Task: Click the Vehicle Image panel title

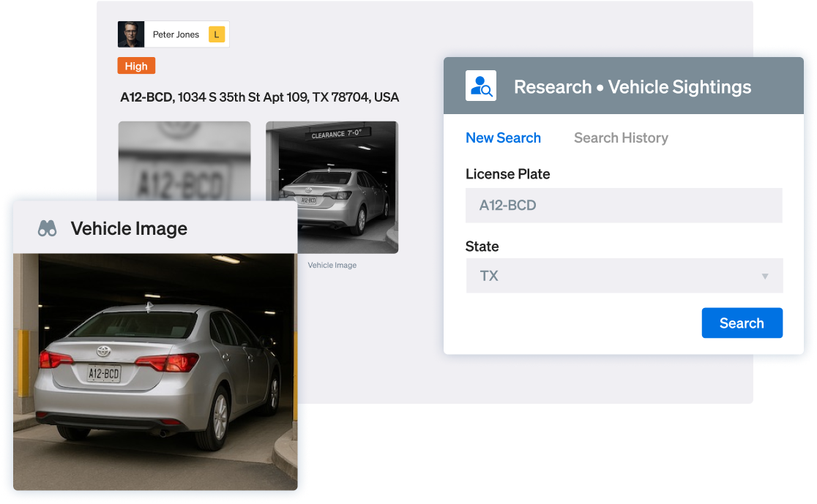Action: tap(129, 228)
